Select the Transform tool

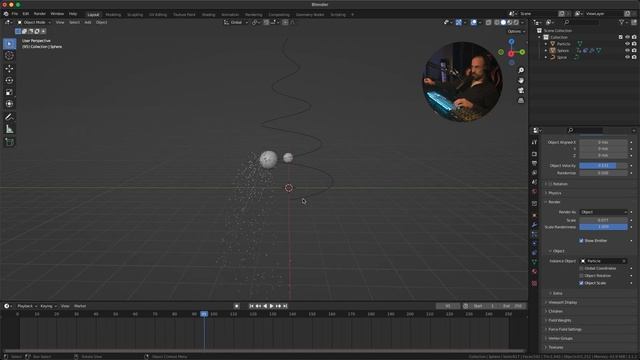9,104
